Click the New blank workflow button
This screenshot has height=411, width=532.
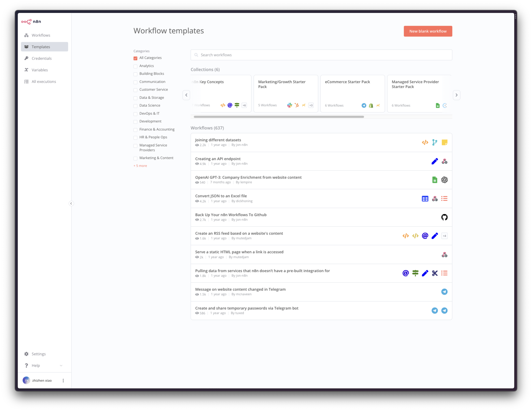[428, 31]
